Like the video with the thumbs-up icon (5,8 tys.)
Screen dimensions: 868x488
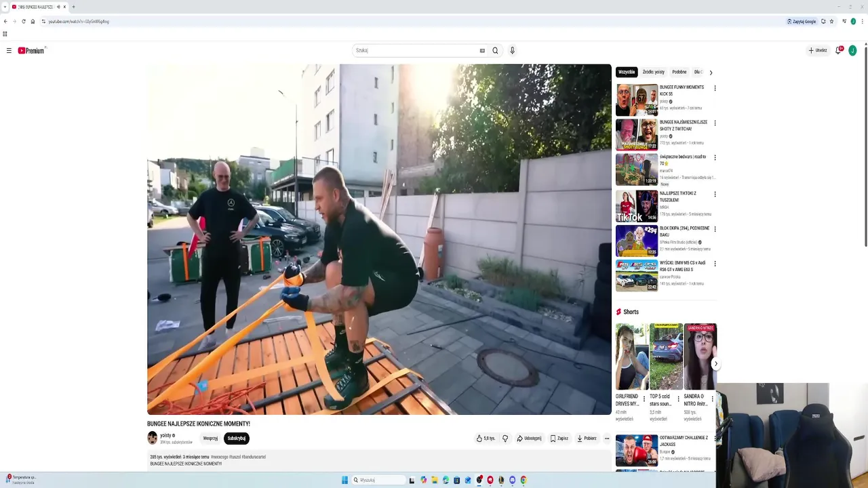tap(486, 439)
